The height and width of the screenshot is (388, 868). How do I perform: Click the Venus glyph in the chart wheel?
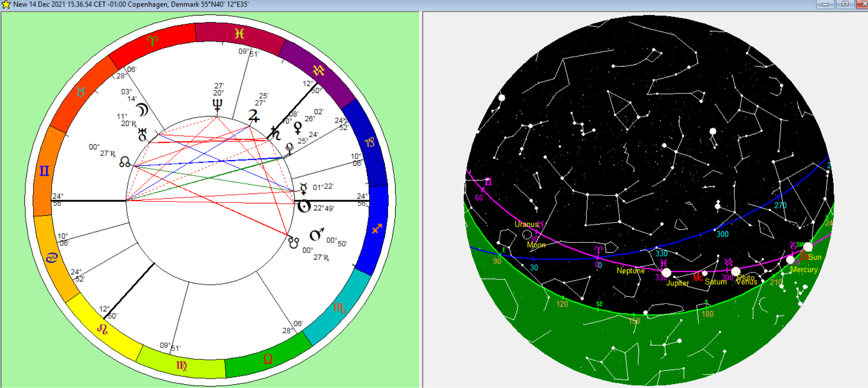[297, 127]
